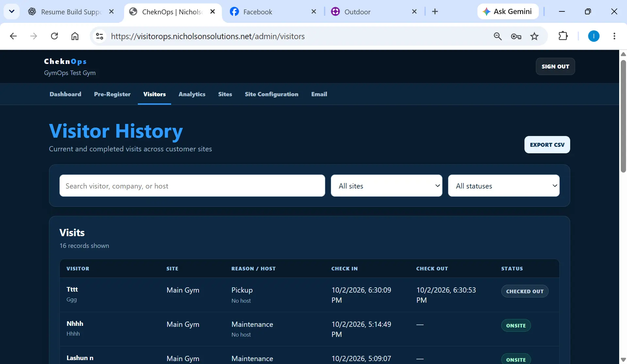
Task: Open the Pre-Register nav item
Action: point(112,94)
